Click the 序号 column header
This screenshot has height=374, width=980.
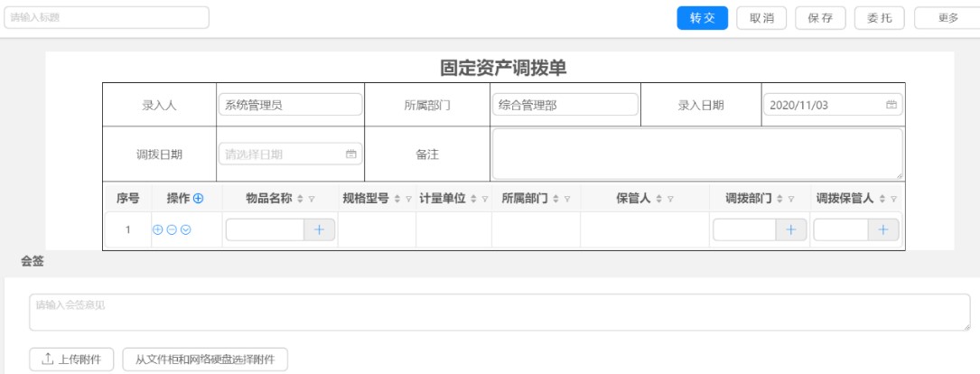coord(127,199)
